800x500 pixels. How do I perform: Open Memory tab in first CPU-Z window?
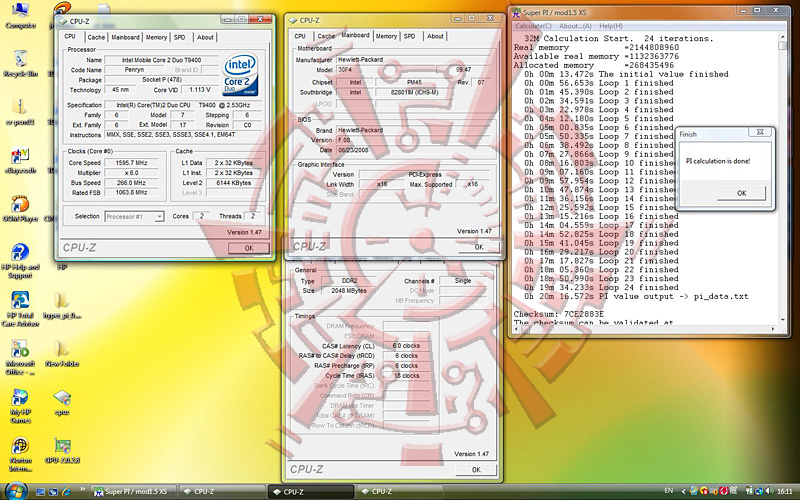click(156, 37)
